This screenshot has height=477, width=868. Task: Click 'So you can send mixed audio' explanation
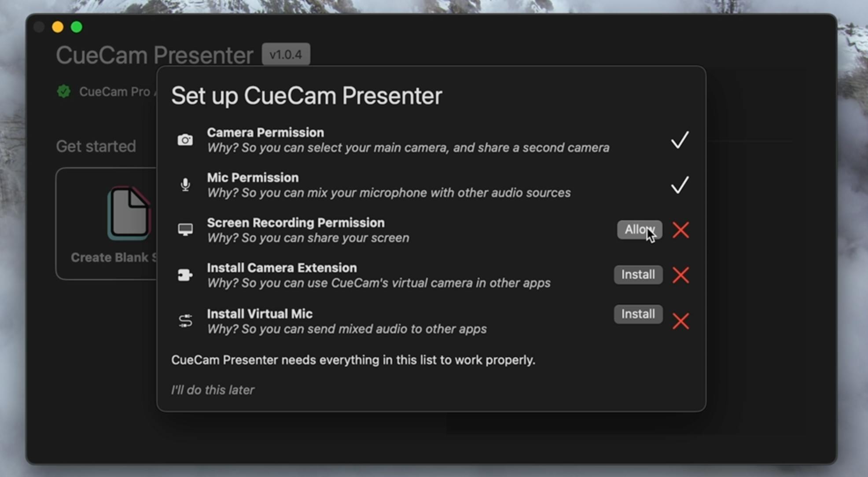pyautogui.click(x=347, y=329)
